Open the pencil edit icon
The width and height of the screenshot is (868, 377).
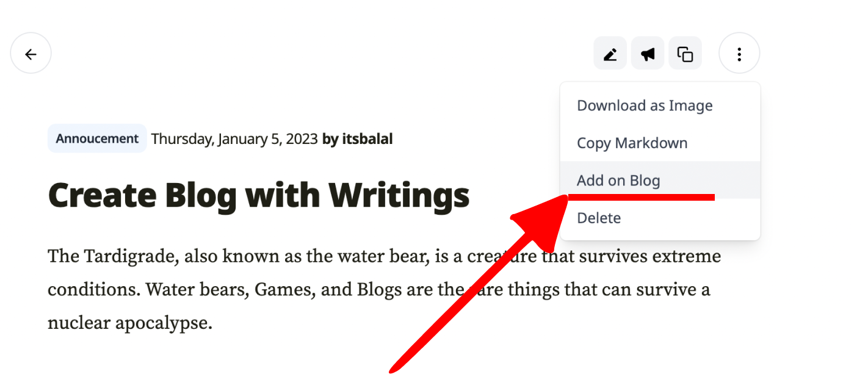tap(610, 54)
